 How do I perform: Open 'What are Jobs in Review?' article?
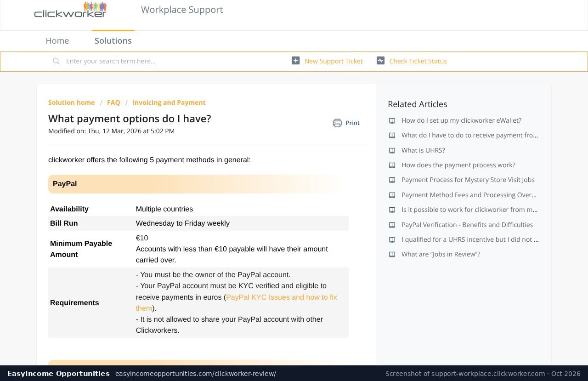441,254
